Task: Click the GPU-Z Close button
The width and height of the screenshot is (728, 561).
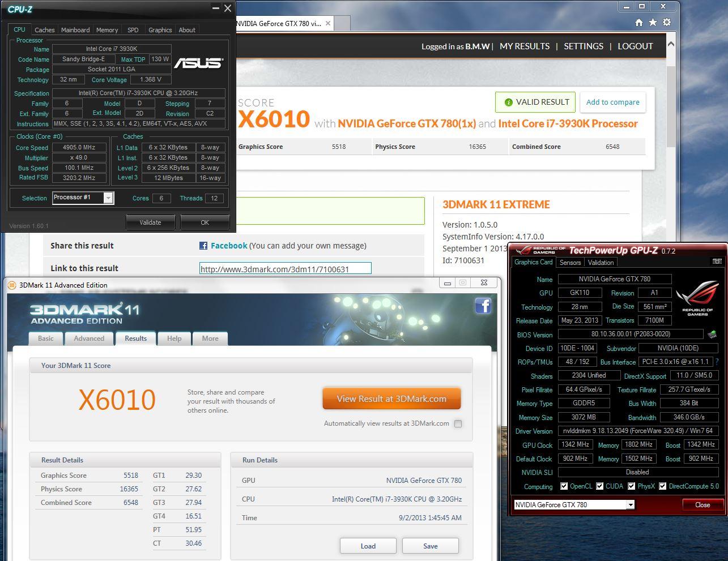Action: point(703,505)
